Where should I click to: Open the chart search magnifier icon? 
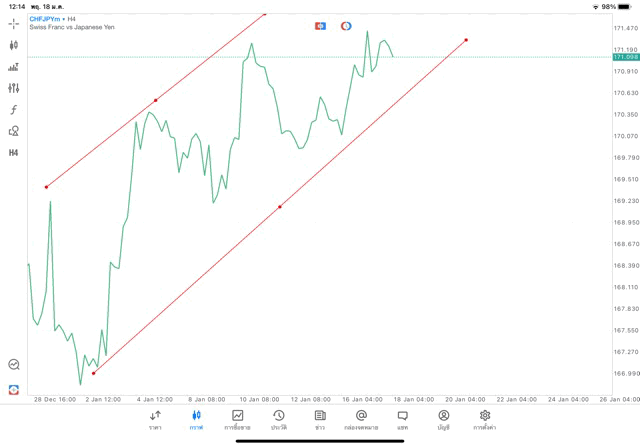(14, 365)
